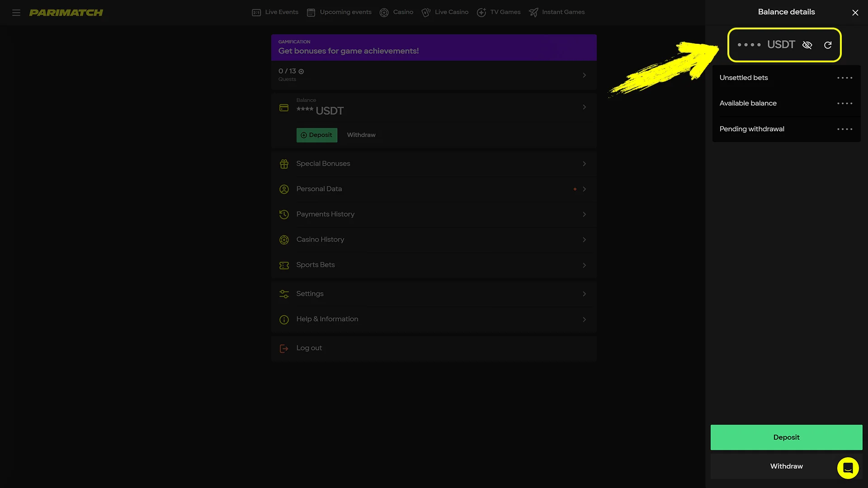Screen dimensions: 868x488
Task: Click the balance card icon
Action: 284,108
